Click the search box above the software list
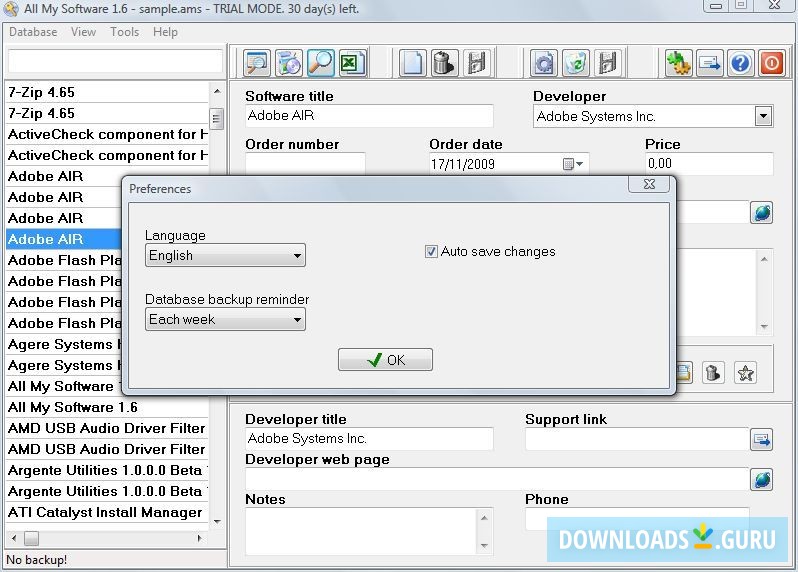The image size is (798, 572). 116,62
